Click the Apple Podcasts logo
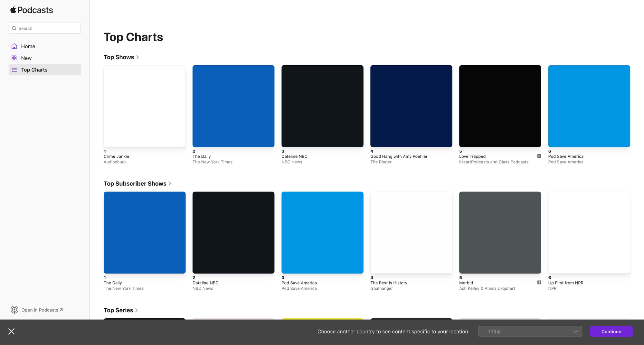This screenshot has width=644, height=345. (32, 10)
